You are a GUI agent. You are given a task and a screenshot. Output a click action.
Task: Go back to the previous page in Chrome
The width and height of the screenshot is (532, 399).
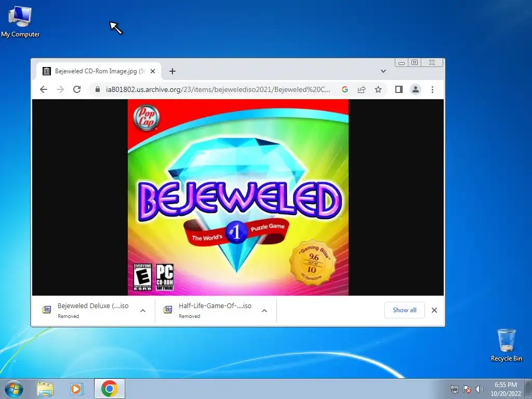(x=44, y=89)
